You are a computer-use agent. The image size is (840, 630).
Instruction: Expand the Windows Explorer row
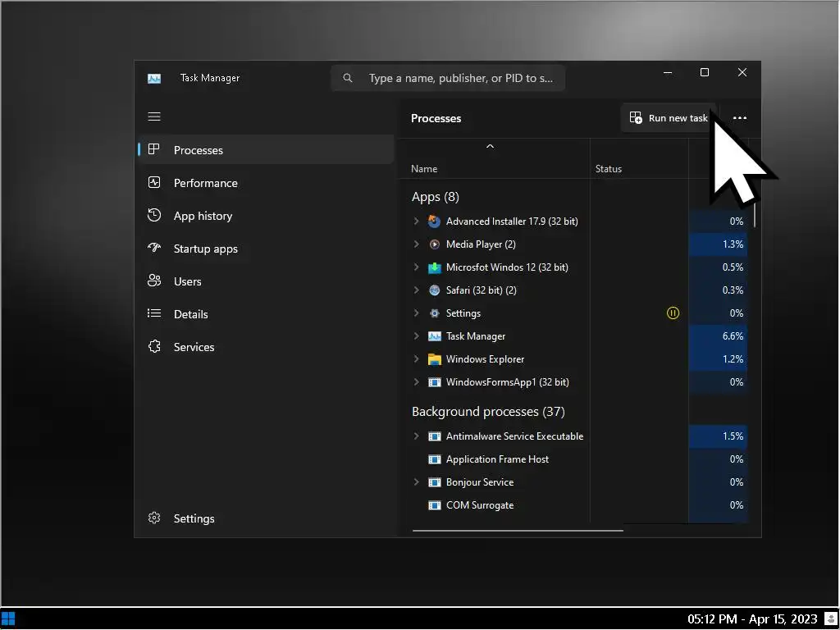tap(416, 359)
